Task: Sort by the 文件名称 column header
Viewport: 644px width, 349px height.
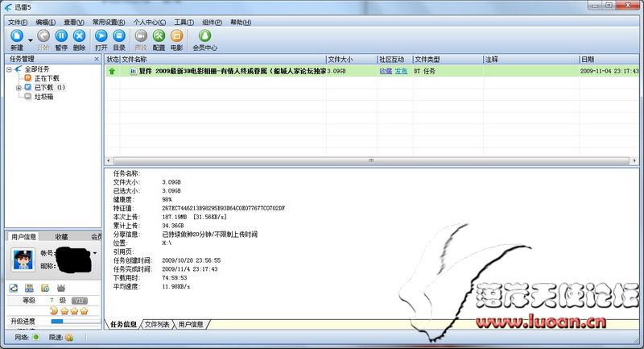Action: pyautogui.click(x=223, y=60)
